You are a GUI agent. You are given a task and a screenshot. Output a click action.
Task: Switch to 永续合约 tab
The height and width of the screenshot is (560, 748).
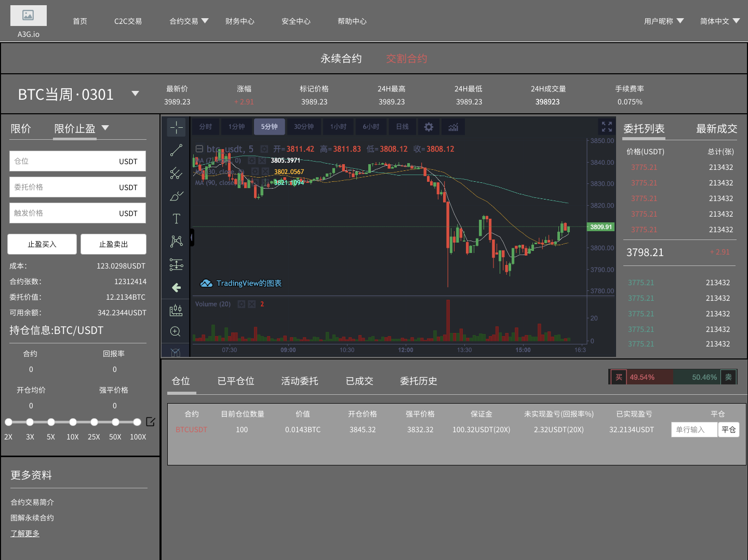(x=341, y=59)
